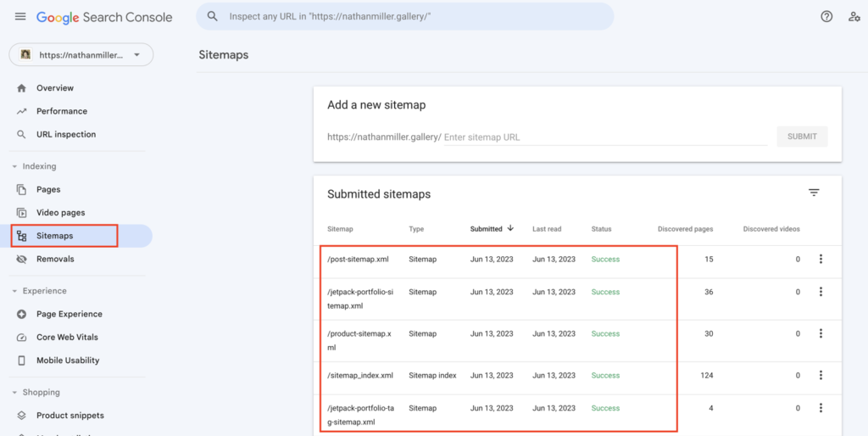Open the Help question mark icon
The image size is (868, 436).
tap(826, 17)
